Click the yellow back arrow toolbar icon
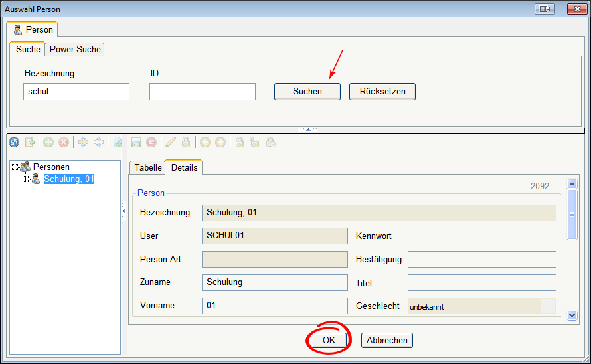This screenshot has height=364, width=591. point(205,142)
